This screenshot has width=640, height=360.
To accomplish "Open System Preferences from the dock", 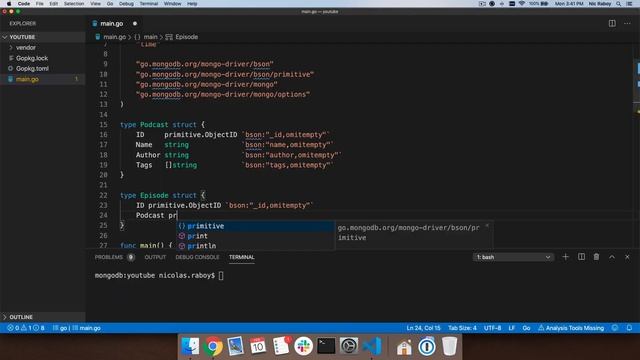I will pyautogui.click(x=349, y=346).
